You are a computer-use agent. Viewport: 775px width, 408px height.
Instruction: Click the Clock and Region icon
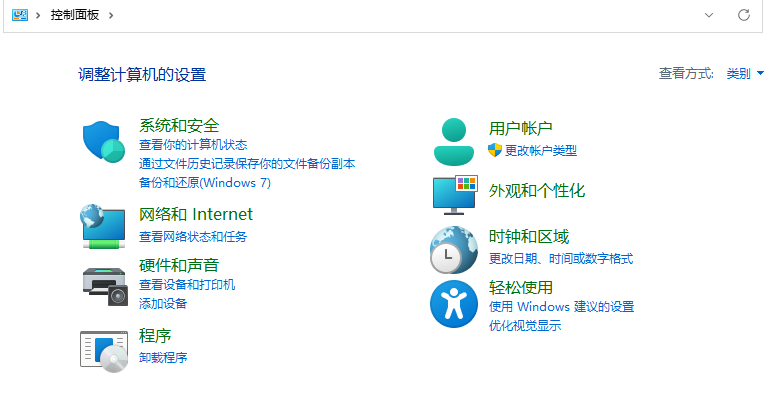tap(453, 250)
